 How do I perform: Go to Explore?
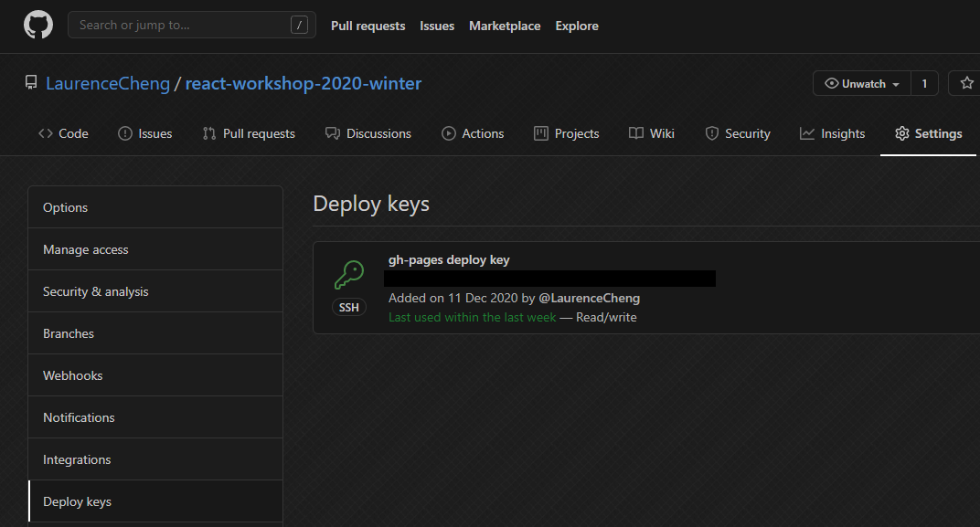[577, 26]
